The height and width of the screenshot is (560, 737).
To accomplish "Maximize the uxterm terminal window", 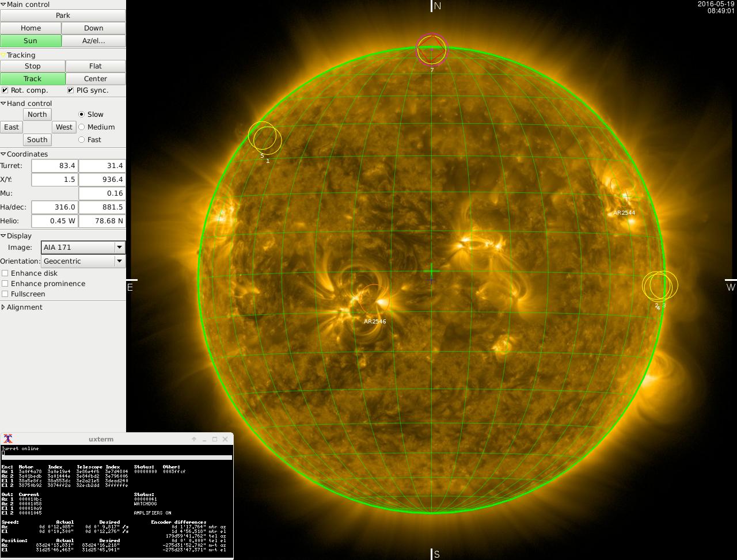I will pos(215,439).
